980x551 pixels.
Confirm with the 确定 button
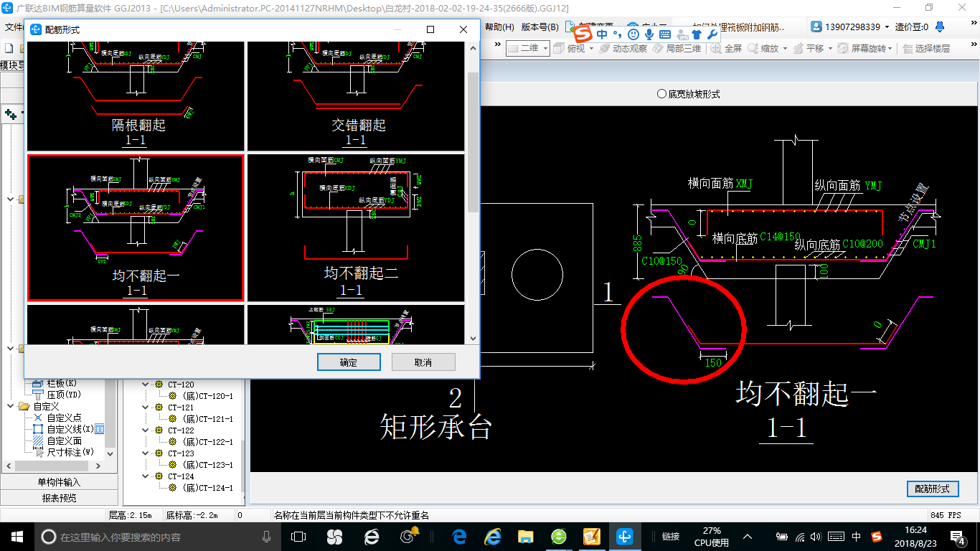tap(349, 362)
